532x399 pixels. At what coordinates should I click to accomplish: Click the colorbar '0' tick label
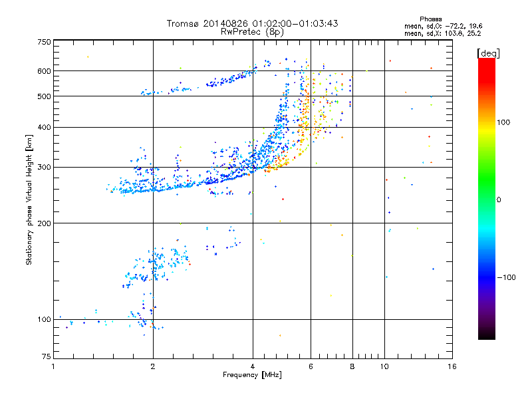499,200
